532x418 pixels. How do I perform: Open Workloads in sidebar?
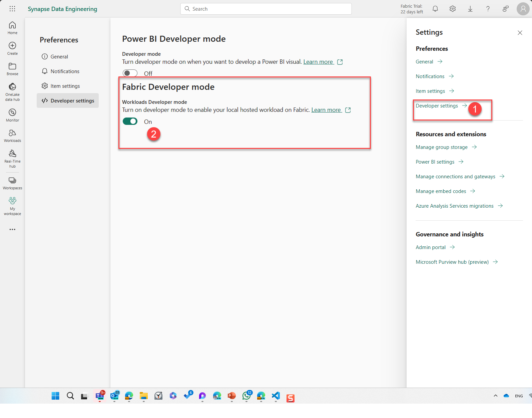(x=12, y=136)
